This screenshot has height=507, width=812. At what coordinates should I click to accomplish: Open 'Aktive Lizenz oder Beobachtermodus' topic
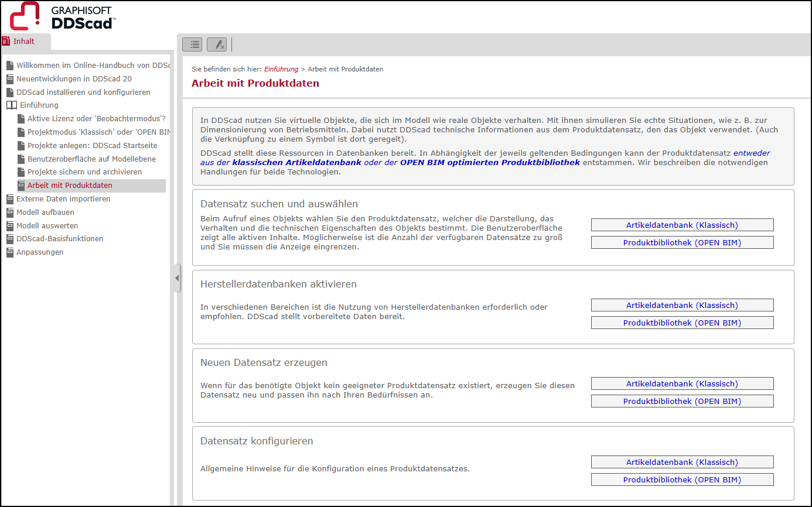pos(91,119)
